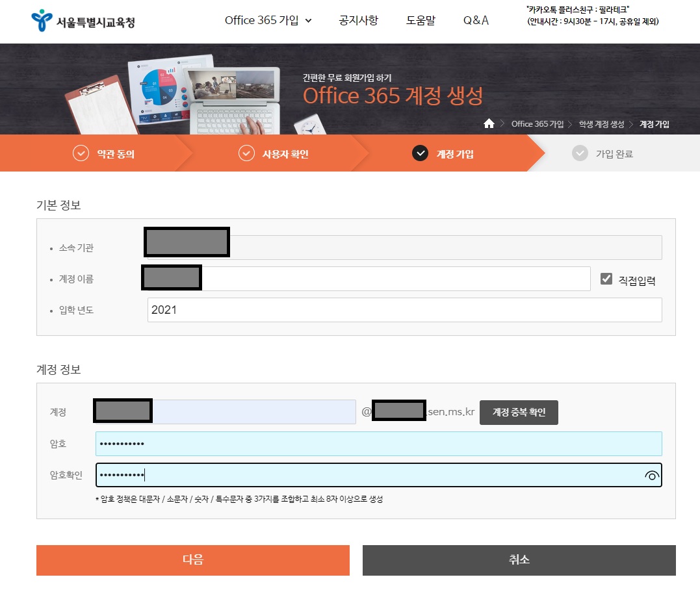Click into the 암호 password field
Image resolution: width=700 pixels, height=601 pixels.
pyautogui.click(x=378, y=444)
